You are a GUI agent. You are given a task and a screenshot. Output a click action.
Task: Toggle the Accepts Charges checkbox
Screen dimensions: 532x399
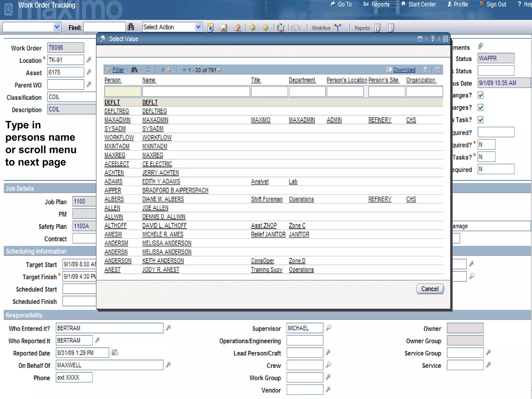481,108
